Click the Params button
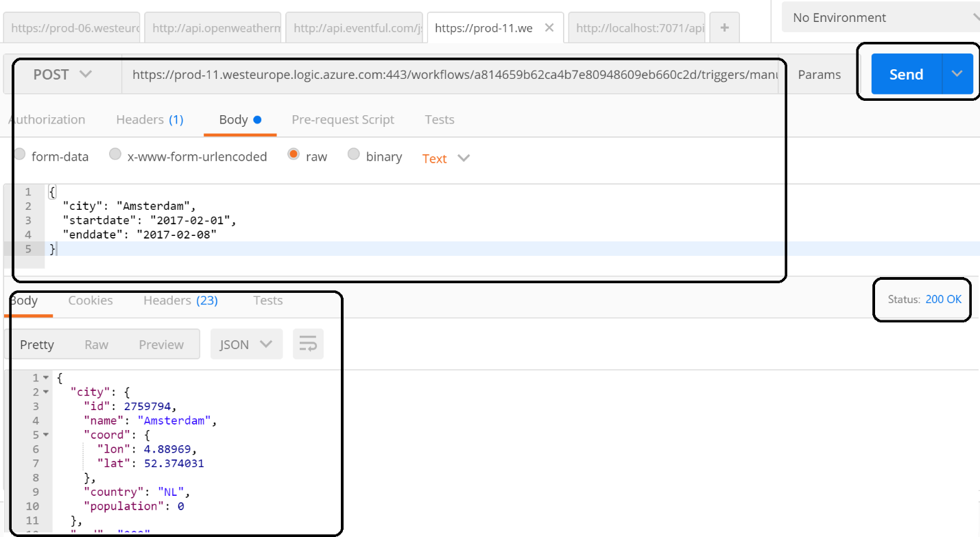Viewport: 980px width, 537px height. point(820,74)
